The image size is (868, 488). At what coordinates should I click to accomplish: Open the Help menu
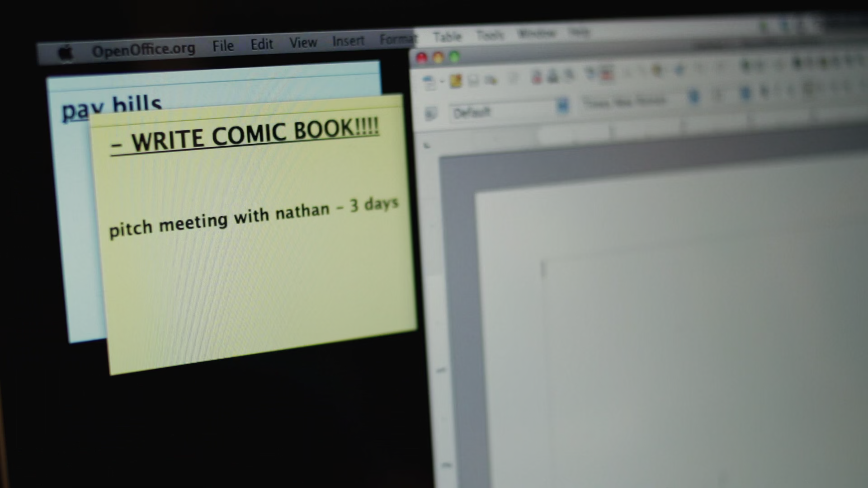tap(579, 32)
